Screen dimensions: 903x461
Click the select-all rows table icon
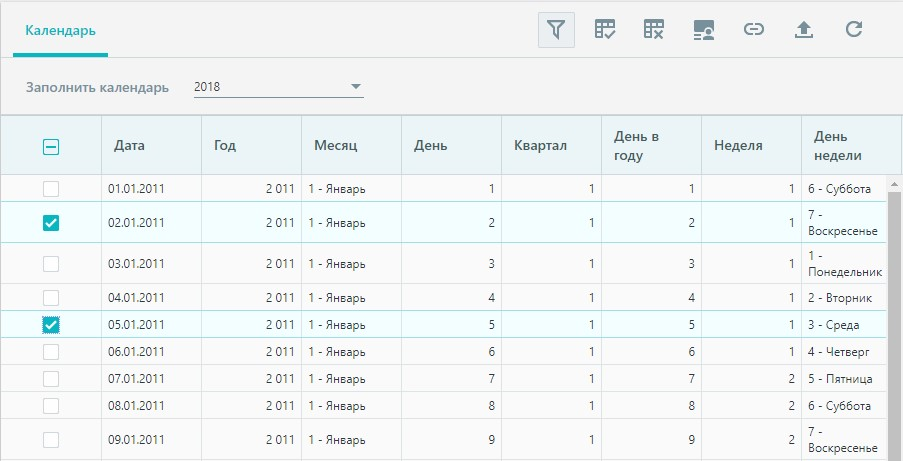605,29
